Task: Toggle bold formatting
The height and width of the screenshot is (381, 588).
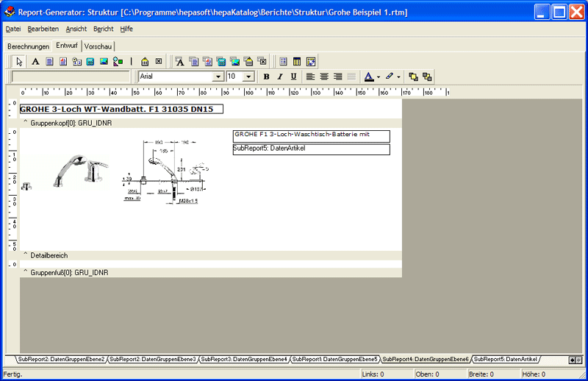Action: [266, 76]
